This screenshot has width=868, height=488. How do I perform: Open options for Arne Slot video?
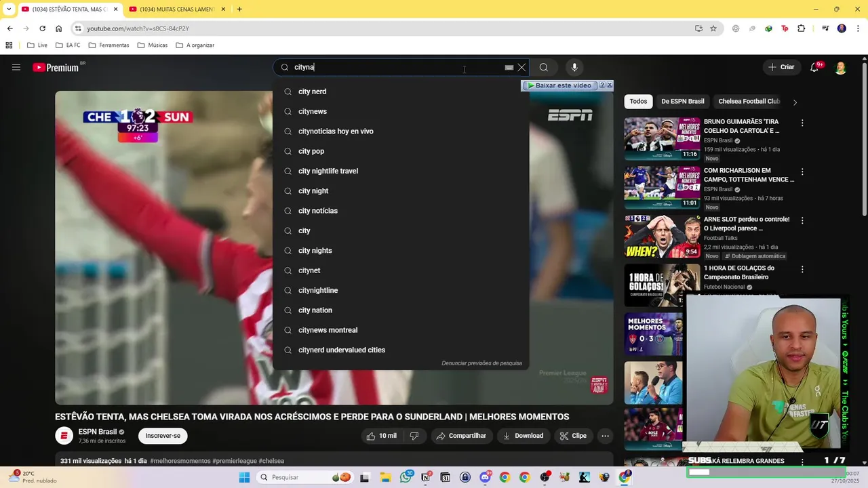802,221
